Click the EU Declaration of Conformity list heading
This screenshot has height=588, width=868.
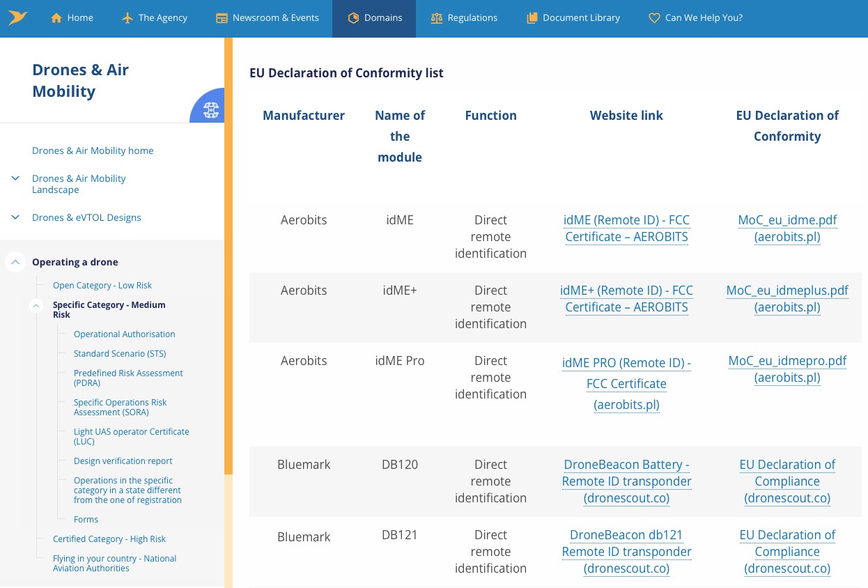pyautogui.click(x=346, y=73)
